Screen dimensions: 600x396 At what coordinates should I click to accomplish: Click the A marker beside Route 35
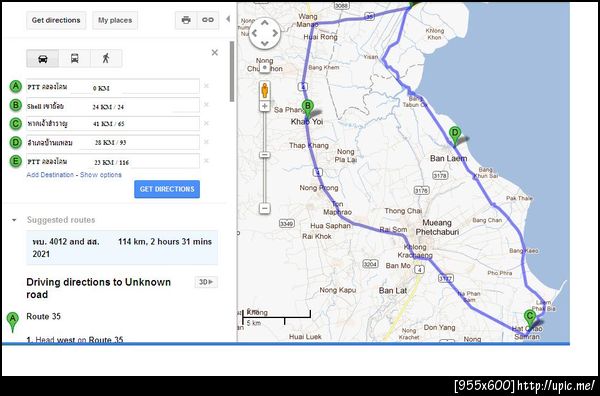(13, 321)
